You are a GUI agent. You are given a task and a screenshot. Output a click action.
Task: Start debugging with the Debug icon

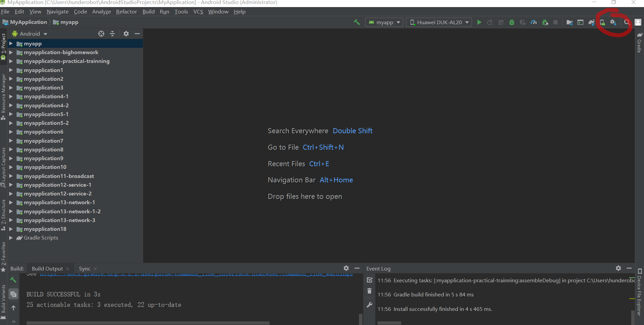(x=511, y=22)
